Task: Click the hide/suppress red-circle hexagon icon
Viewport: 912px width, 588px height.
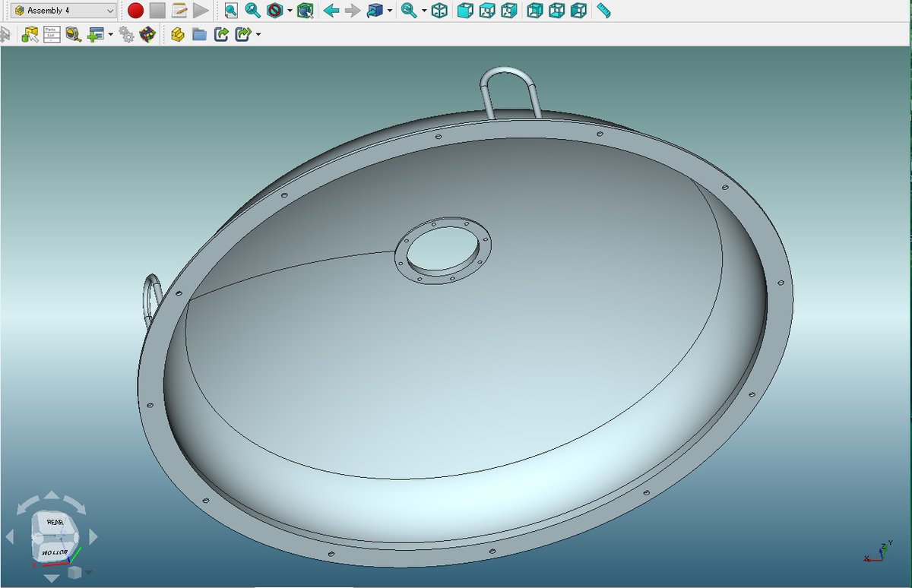Action: (x=274, y=11)
